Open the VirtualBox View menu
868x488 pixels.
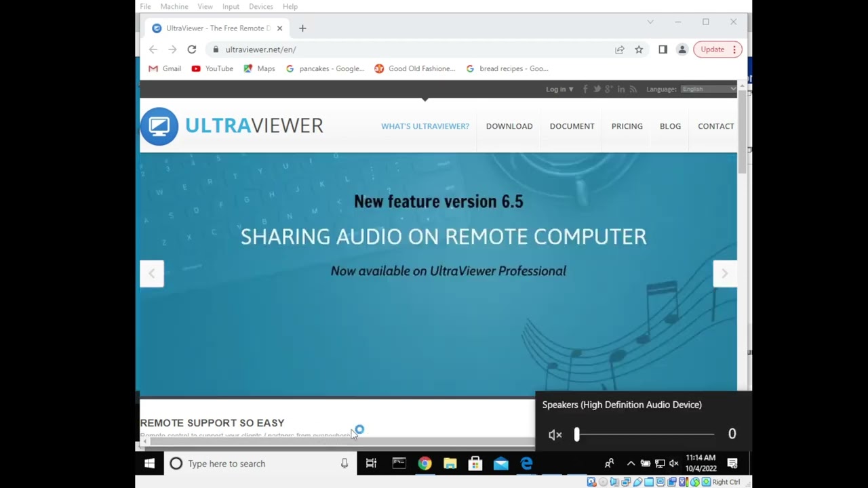tap(205, 6)
